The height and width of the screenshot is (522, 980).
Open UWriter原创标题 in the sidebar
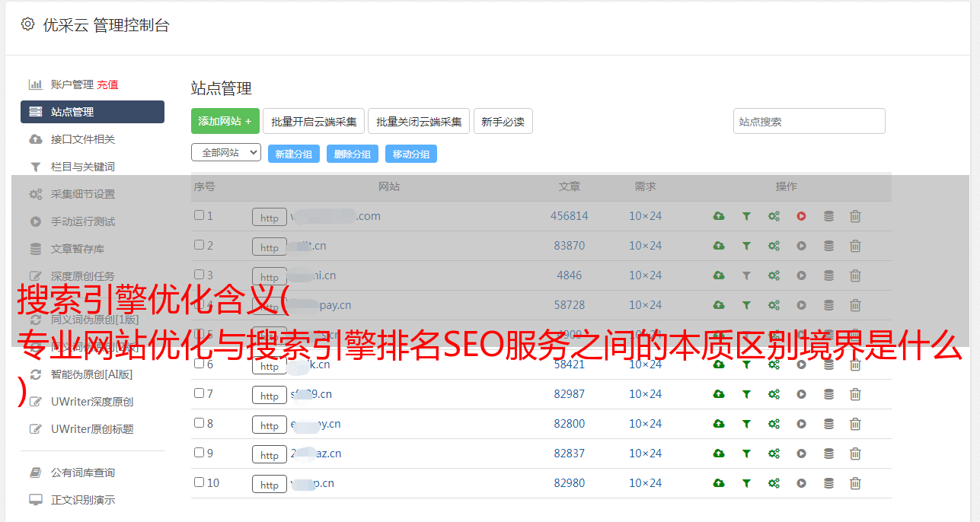[92, 429]
